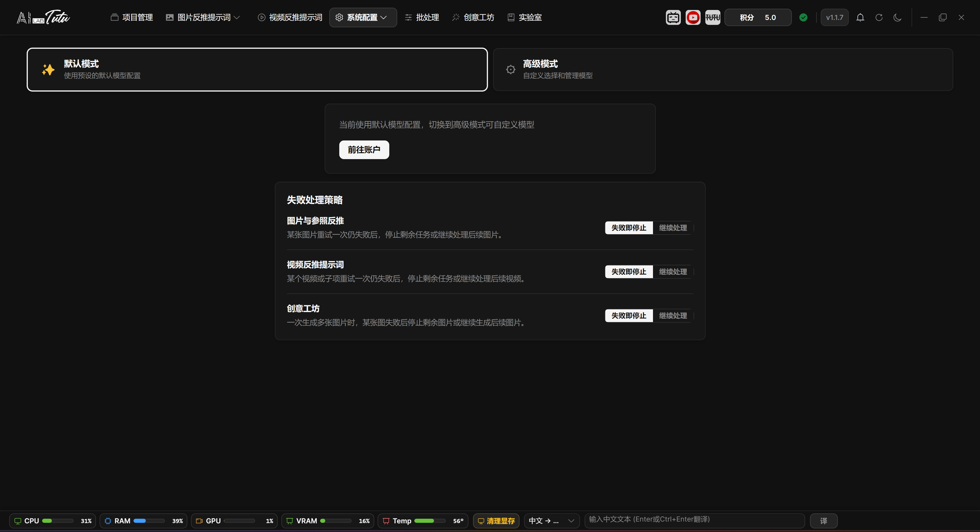
Task: Open the Bilibili channel icon
Action: pyautogui.click(x=673, y=18)
